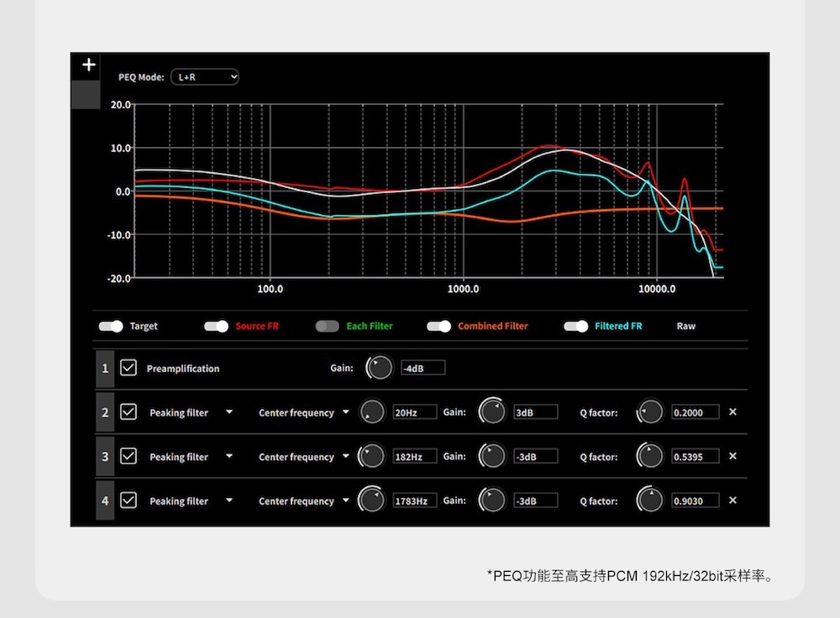This screenshot has height=618, width=840.
Task: Turn off the Filtered FR toggle
Action: (575, 326)
